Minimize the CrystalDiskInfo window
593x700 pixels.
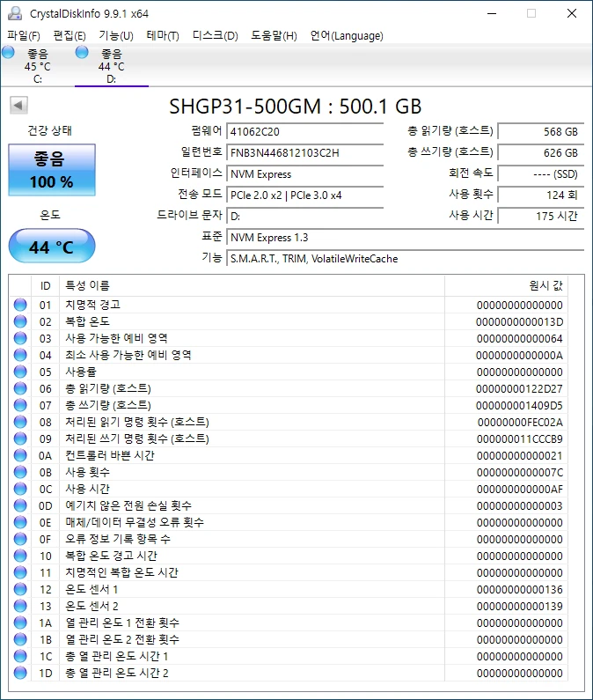pyautogui.click(x=492, y=13)
